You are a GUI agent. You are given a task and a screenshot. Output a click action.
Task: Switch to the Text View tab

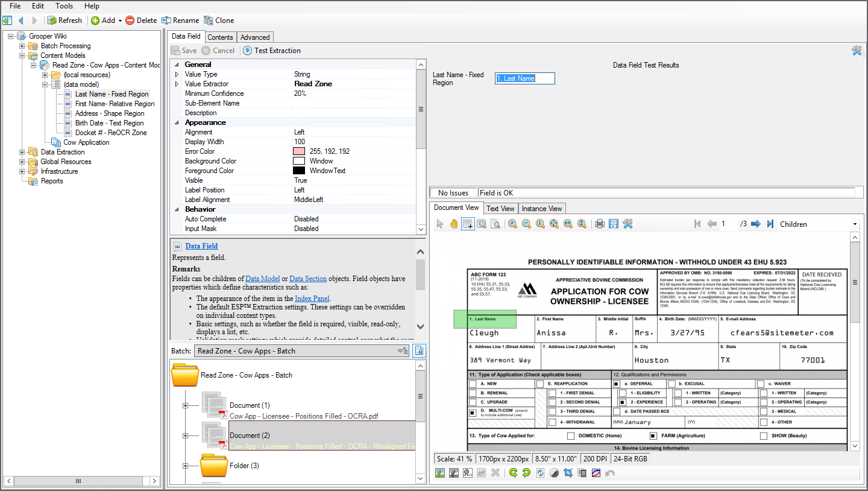click(500, 209)
